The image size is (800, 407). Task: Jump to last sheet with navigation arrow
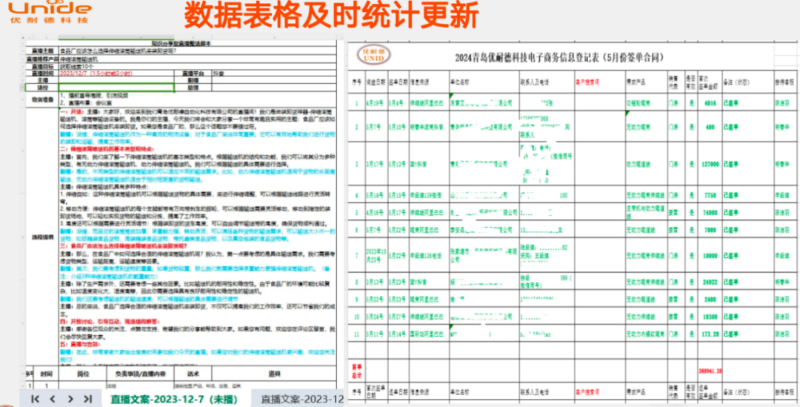88,399
